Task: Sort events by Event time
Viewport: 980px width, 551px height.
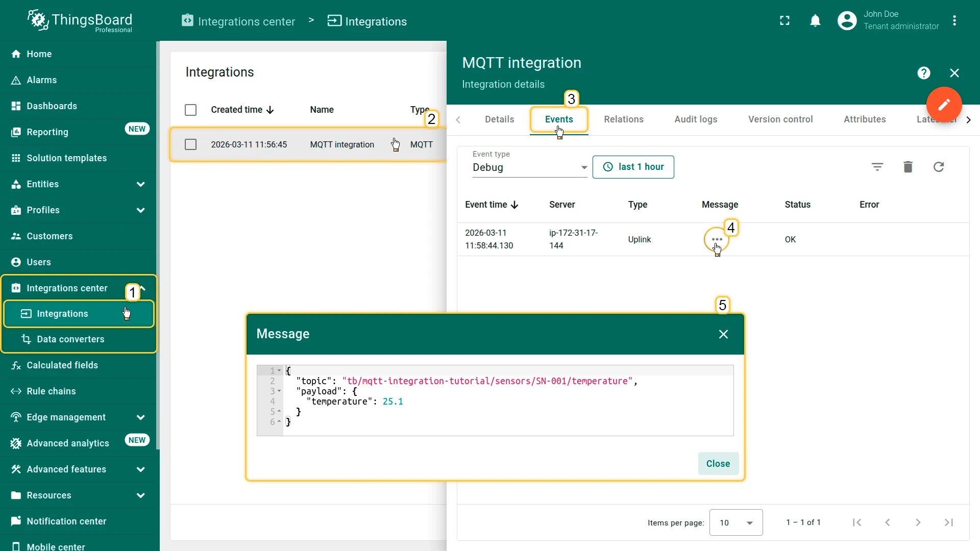Action: click(x=492, y=205)
